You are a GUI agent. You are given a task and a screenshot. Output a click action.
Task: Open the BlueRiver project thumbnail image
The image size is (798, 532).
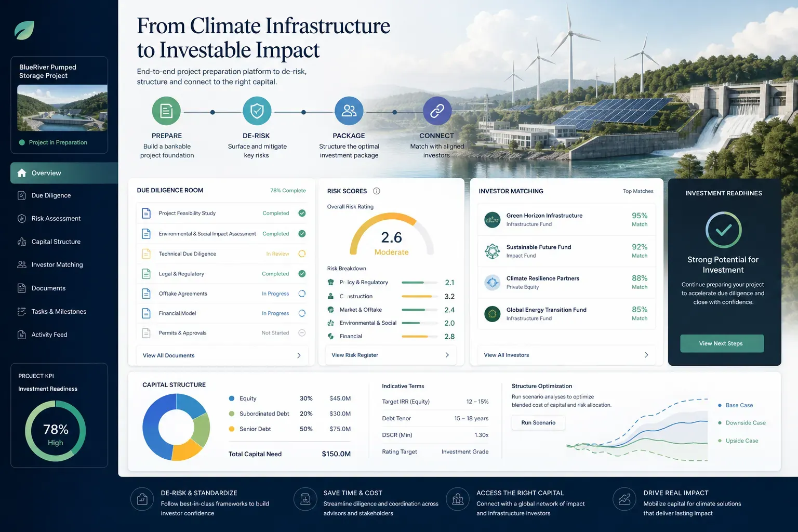tap(62, 108)
